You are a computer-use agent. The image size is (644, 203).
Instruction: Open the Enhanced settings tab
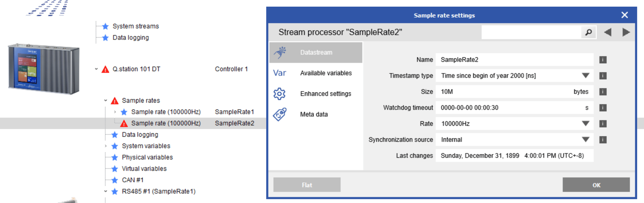(x=325, y=94)
